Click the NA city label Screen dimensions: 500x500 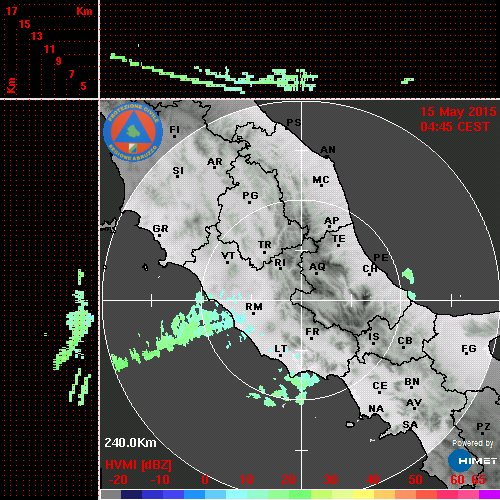click(376, 409)
